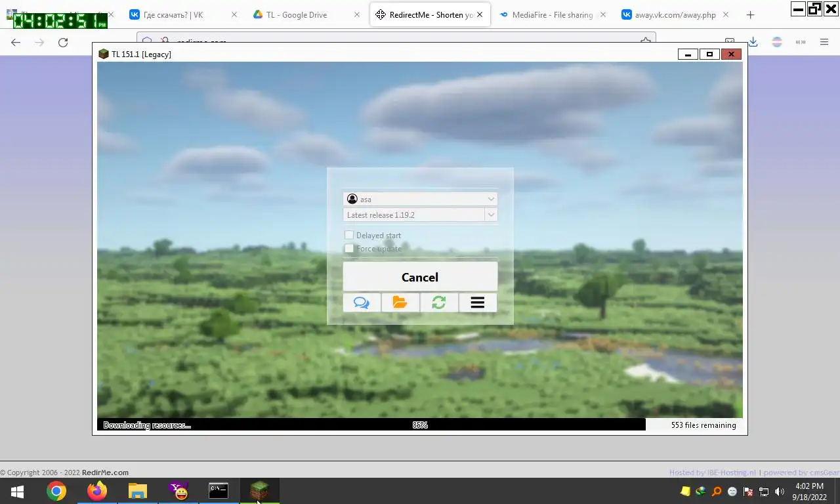Go forward in the browser
The image size is (840, 504).
click(x=39, y=42)
